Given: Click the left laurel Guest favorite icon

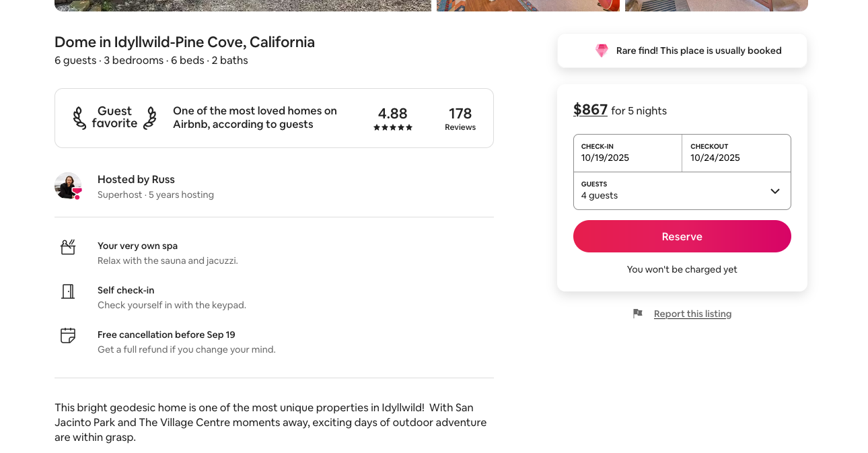Looking at the screenshot, I should click(80, 118).
